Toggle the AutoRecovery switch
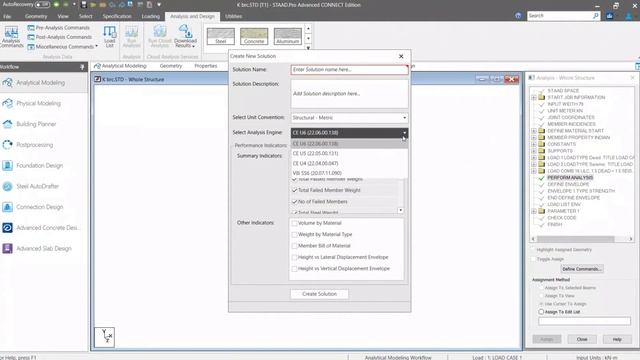 [x=42, y=5]
